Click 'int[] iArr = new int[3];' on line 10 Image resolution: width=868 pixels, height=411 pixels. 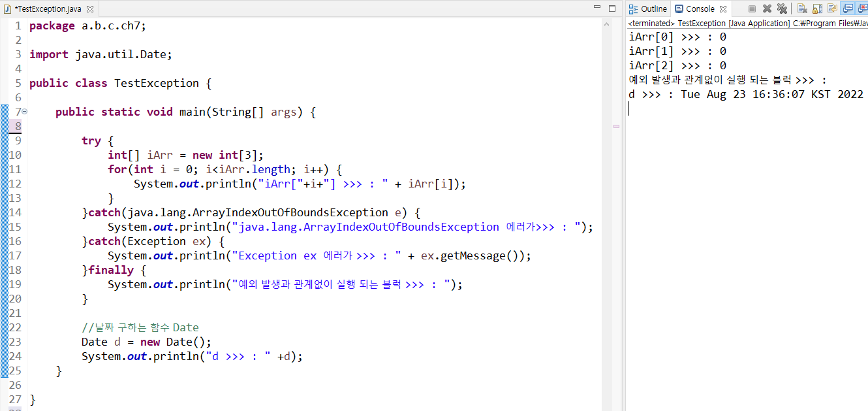coord(185,155)
